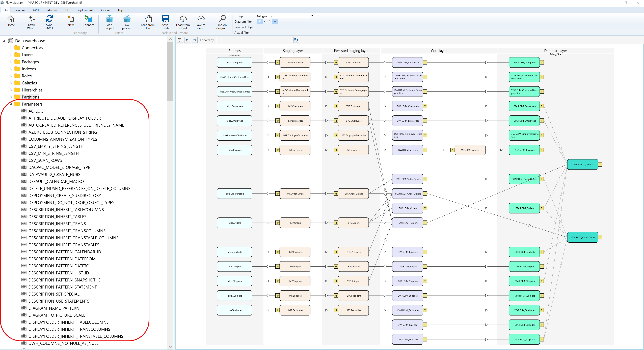Launch the DWH Wizard
Viewport: 644px width, 350px height.
click(32, 22)
